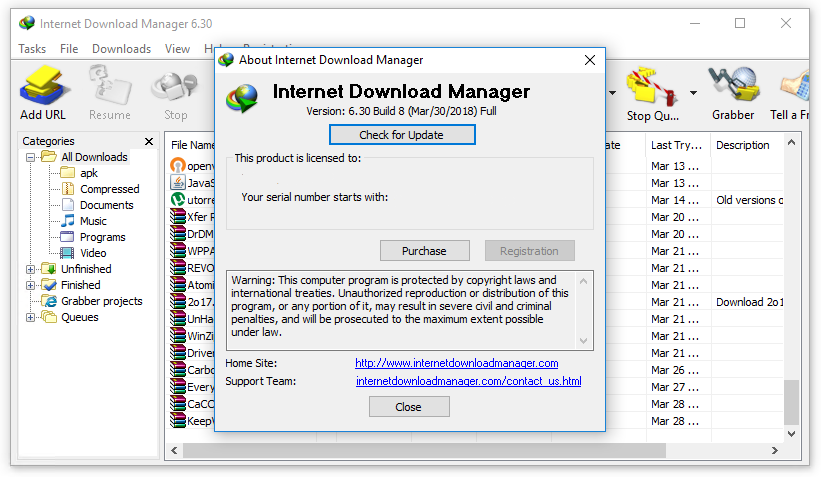Collapse the All Downloads tree node
The height and width of the screenshot is (477, 821).
point(30,157)
